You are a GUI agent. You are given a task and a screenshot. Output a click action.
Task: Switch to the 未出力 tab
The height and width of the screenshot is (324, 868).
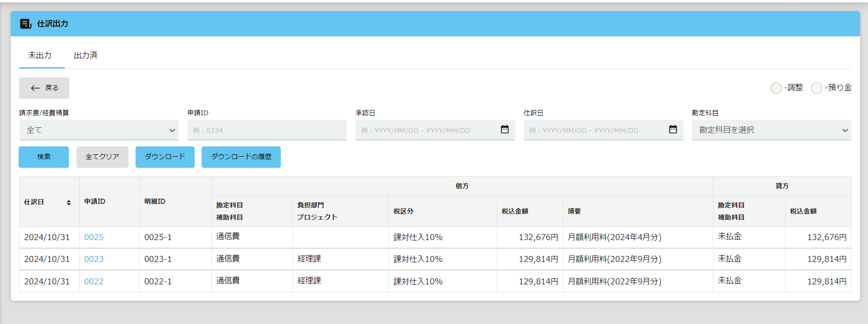point(40,55)
